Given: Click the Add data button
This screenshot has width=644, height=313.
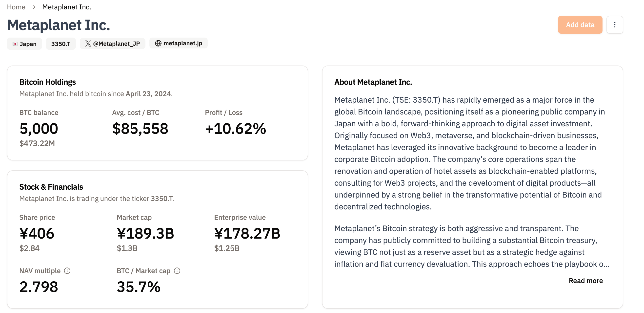Looking at the screenshot, I should coord(580,25).
